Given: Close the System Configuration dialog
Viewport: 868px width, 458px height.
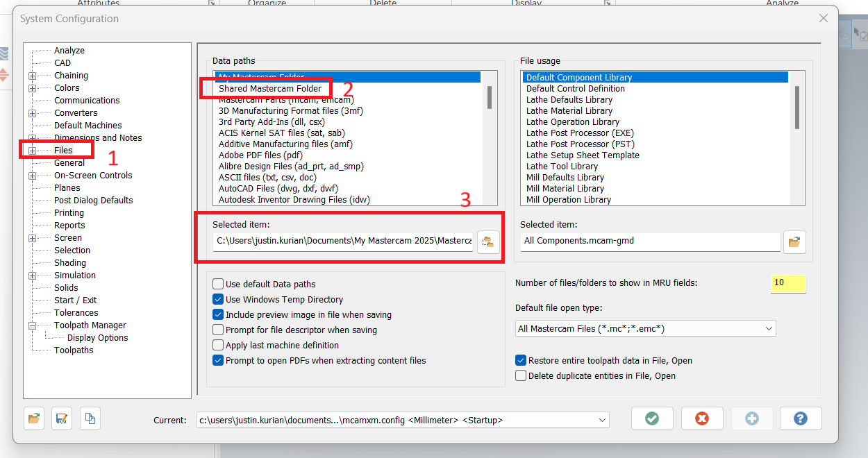Looking at the screenshot, I should point(824,19).
